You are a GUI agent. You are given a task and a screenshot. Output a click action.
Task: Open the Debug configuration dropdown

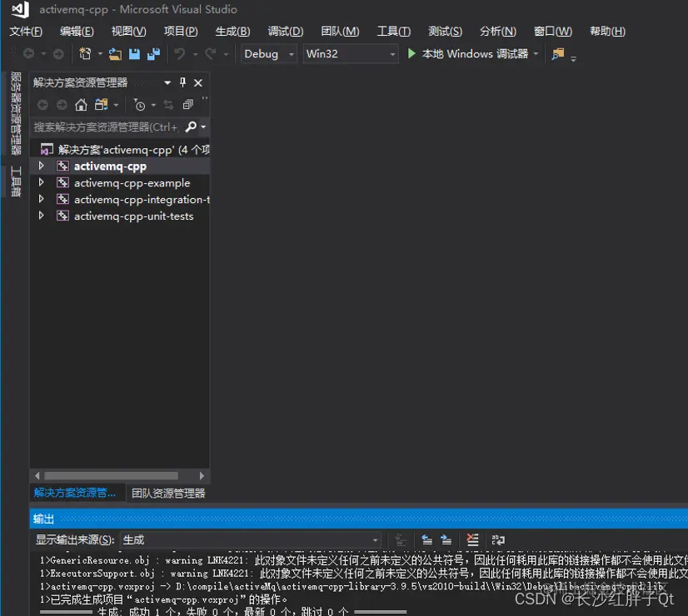268,54
